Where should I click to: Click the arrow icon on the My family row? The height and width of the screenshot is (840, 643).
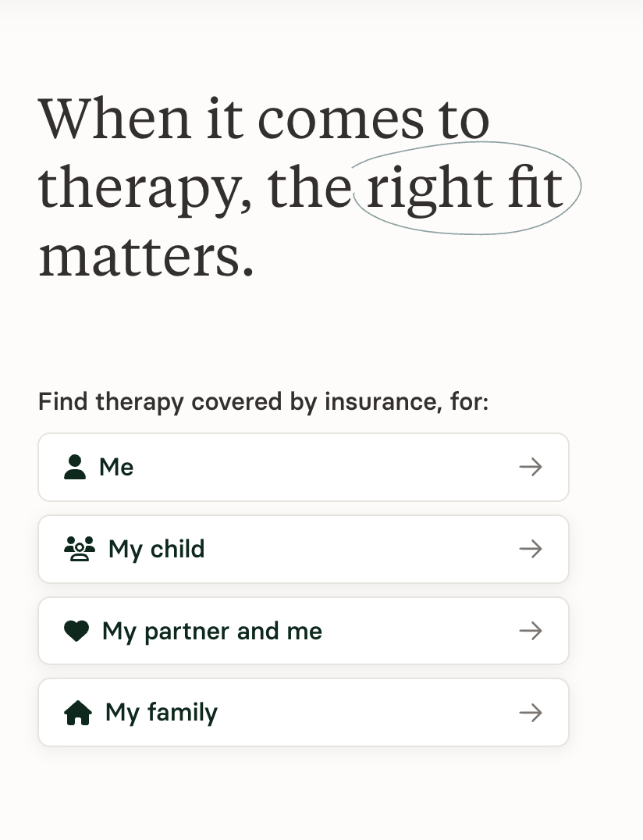(530, 712)
